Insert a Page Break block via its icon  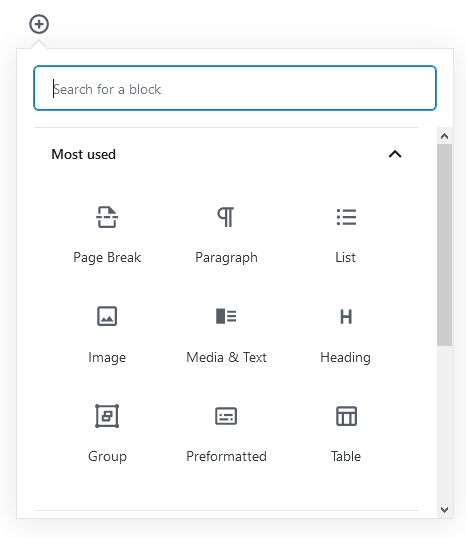[107, 217]
